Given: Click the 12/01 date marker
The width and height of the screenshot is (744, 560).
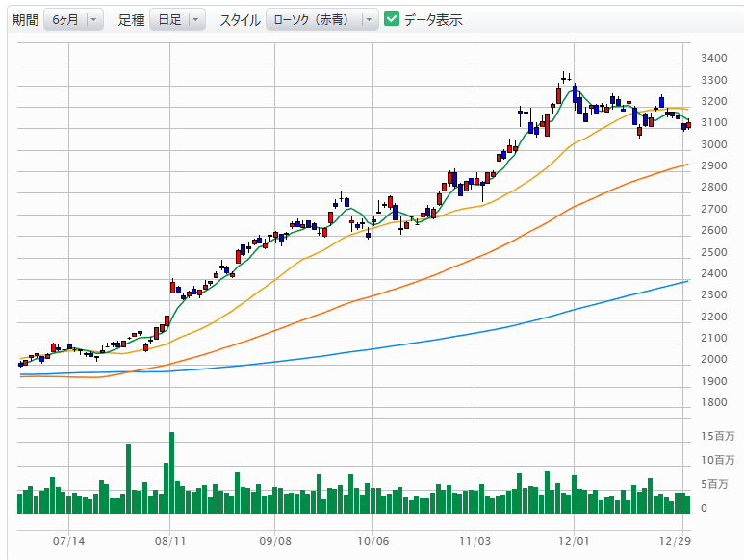Looking at the screenshot, I should [574, 542].
